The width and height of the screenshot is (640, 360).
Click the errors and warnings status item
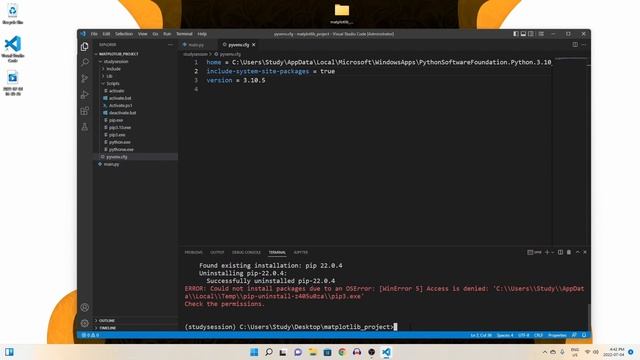pyautogui.click(x=90, y=336)
